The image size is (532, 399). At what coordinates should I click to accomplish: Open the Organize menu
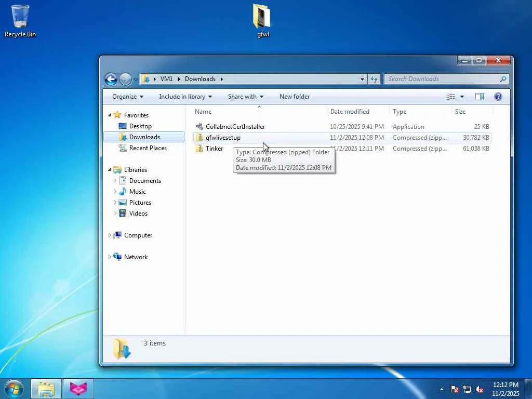click(128, 97)
